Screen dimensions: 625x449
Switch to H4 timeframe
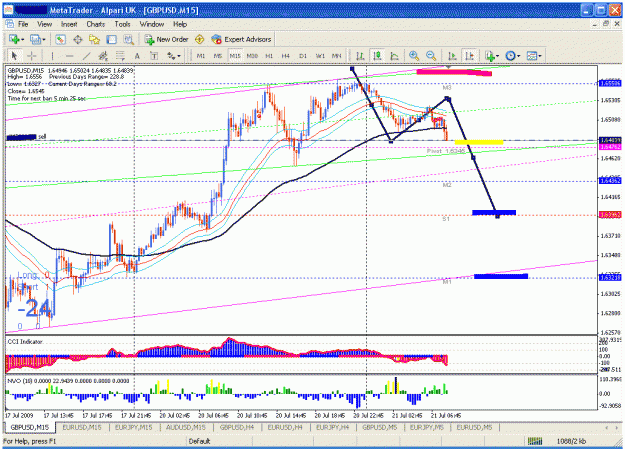[286, 56]
